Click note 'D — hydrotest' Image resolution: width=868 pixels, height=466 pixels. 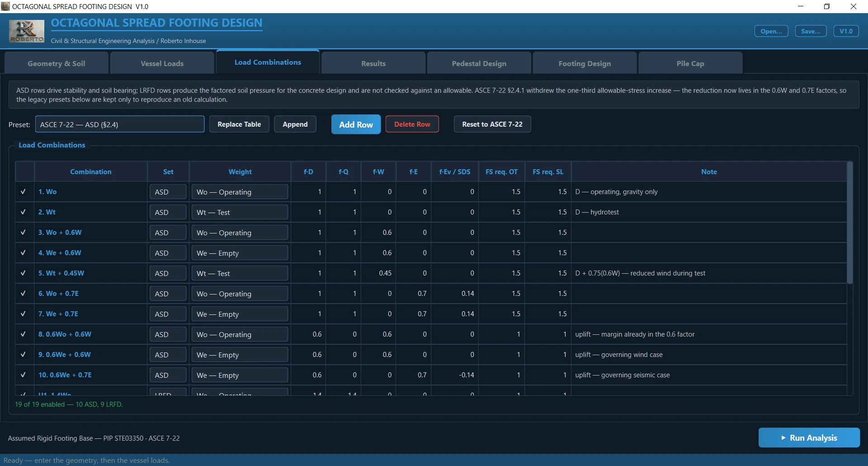[x=597, y=212]
